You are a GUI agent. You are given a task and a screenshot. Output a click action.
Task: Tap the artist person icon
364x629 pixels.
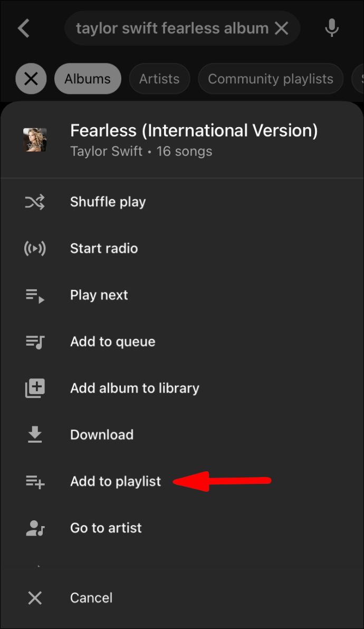35,528
